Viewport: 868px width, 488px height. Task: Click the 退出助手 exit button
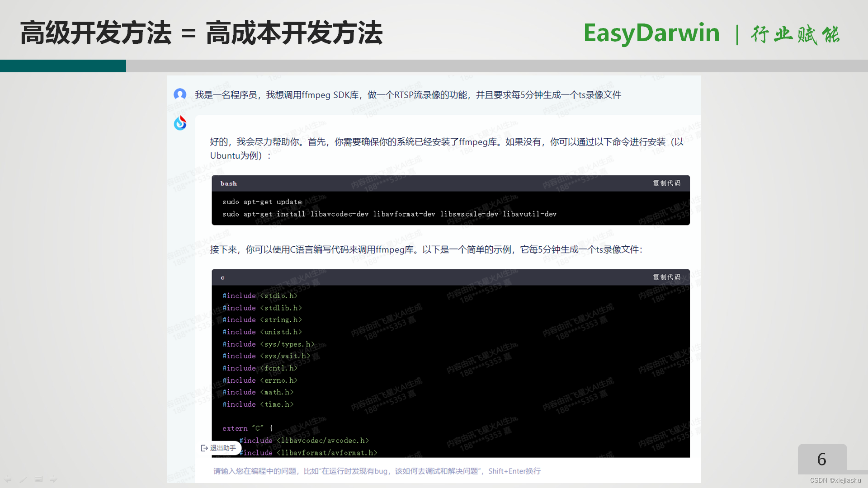[x=219, y=448]
